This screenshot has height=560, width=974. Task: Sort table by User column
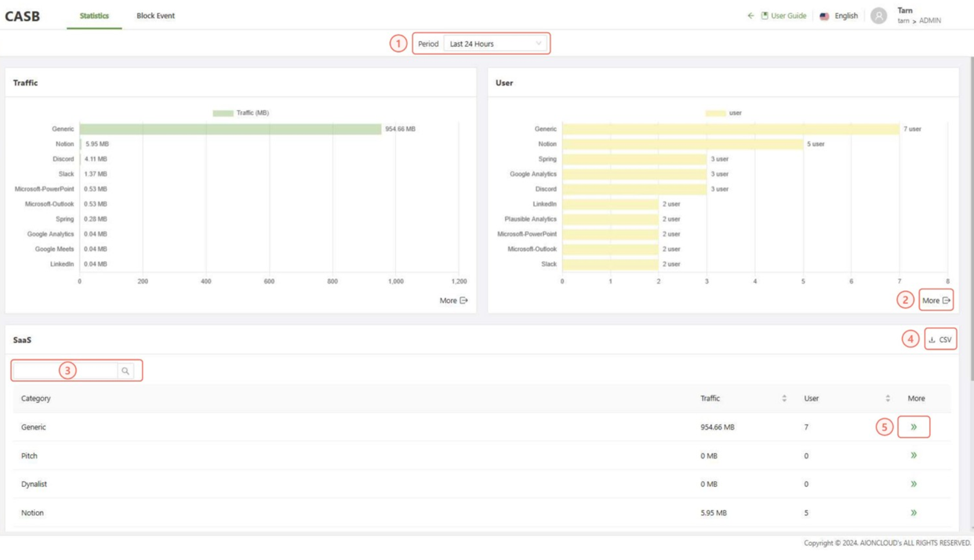tap(888, 398)
